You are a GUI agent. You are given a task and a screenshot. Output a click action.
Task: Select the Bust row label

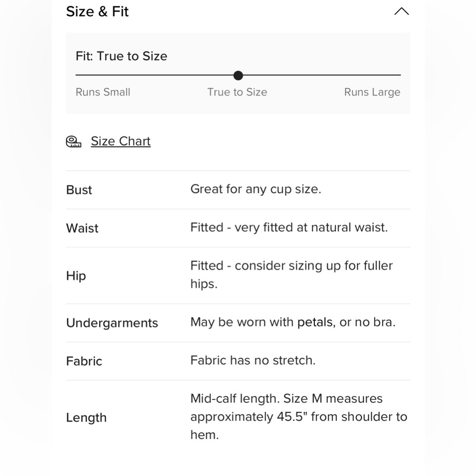pos(79,190)
